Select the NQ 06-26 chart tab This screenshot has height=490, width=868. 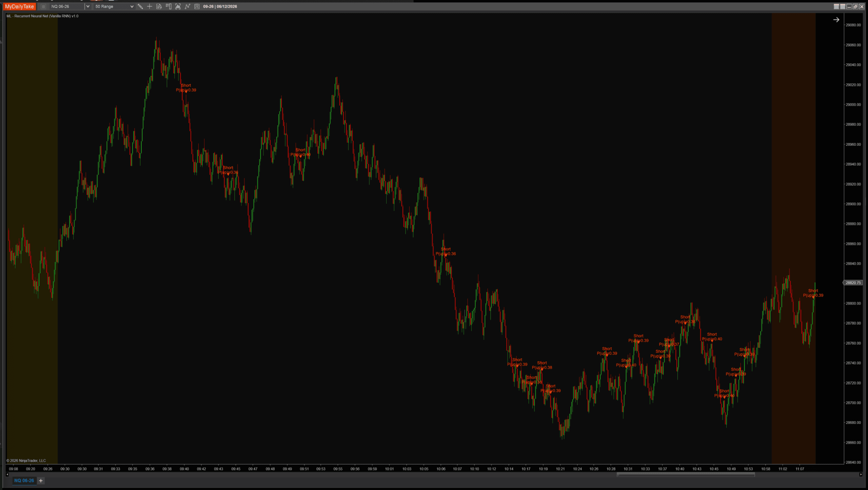point(24,481)
